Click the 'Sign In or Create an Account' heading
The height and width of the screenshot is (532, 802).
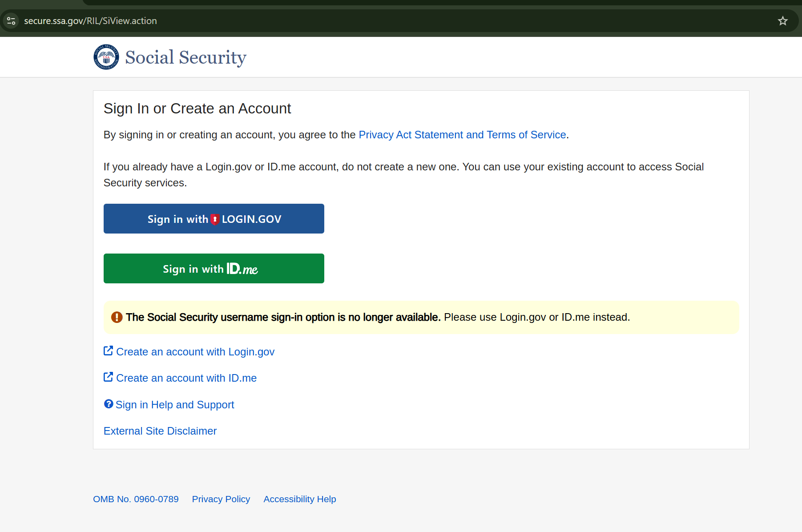pyautogui.click(x=197, y=109)
